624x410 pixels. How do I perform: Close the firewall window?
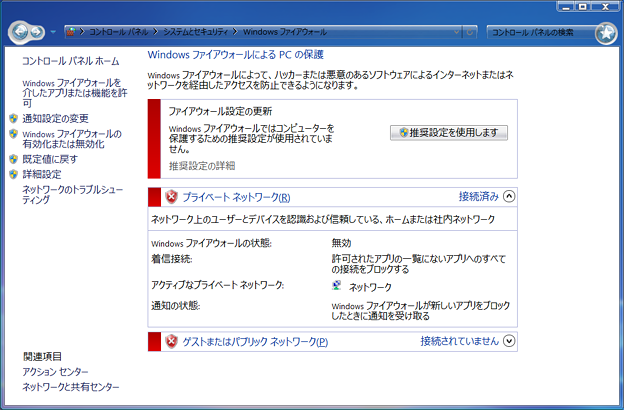pyautogui.click(x=605, y=6)
